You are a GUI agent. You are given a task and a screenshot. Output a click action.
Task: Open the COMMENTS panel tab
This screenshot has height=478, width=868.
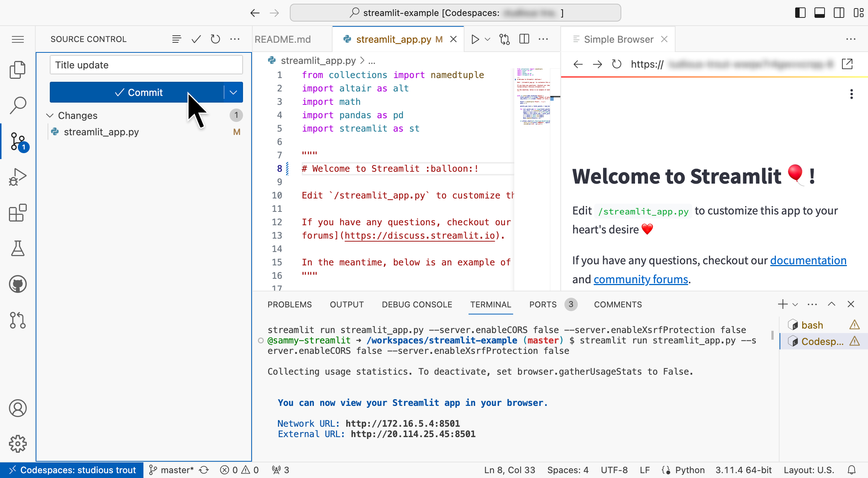pyautogui.click(x=618, y=304)
